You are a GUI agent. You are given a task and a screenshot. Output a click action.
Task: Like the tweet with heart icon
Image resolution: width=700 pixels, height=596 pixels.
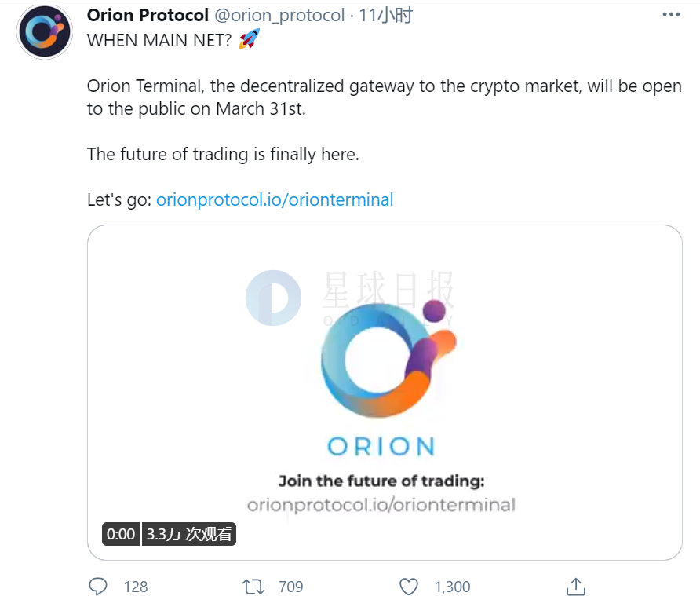point(409,586)
